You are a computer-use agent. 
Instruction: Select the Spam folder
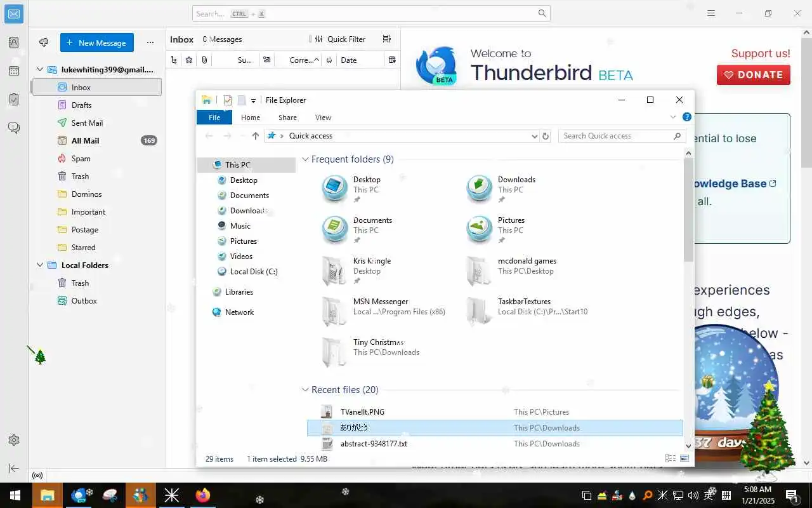[96, 158]
